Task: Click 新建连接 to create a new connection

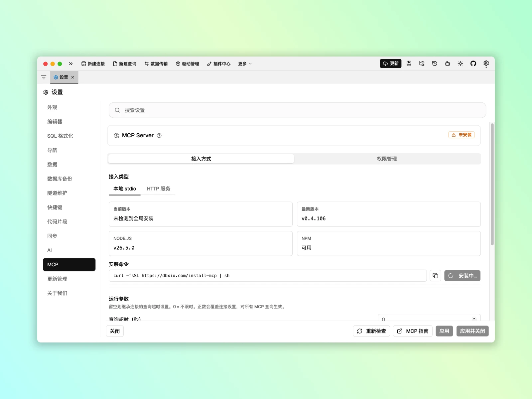Action: click(x=93, y=64)
